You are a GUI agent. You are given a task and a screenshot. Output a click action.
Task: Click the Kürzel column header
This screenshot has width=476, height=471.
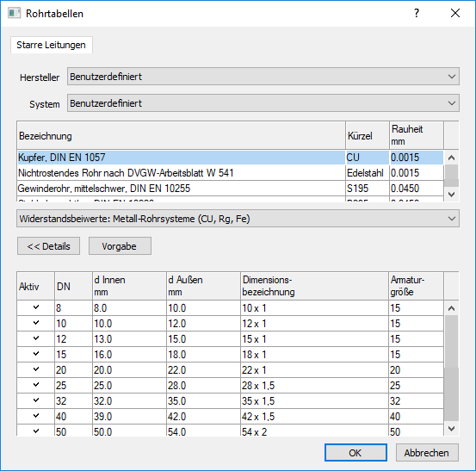[x=368, y=135]
